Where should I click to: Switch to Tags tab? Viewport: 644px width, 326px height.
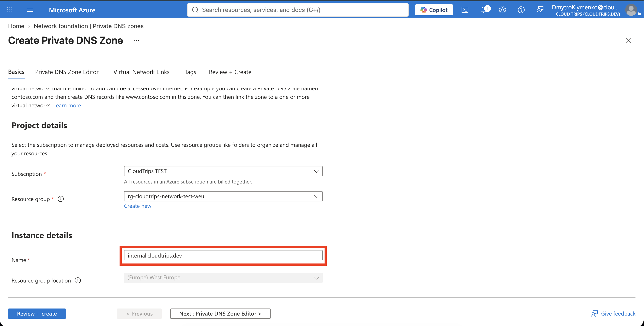(190, 72)
